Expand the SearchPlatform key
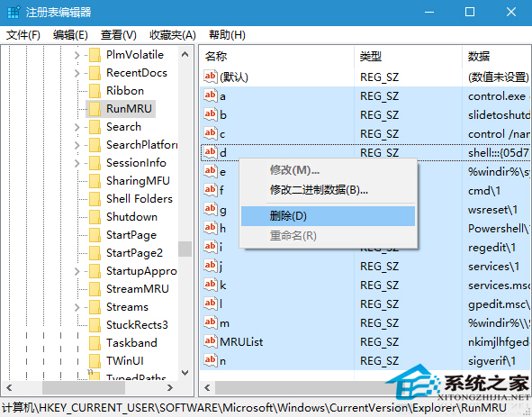The height and width of the screenshot is (417, 532). [x=77, y=145]
